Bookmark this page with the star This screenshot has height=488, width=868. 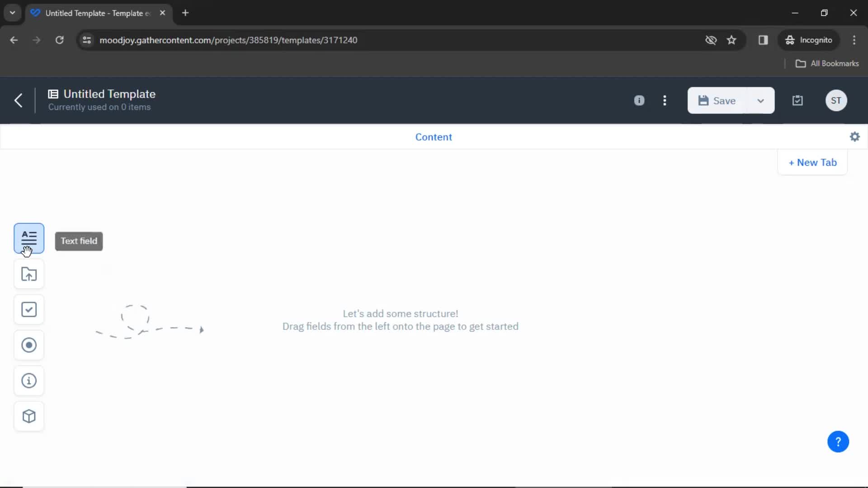click(x=731, y=40)
